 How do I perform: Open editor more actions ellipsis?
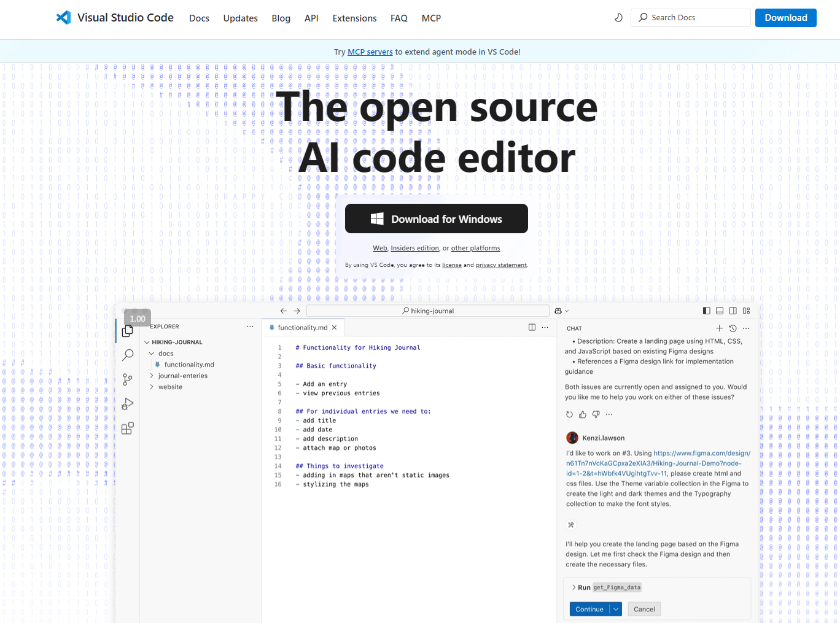click(x=545, y=327)
